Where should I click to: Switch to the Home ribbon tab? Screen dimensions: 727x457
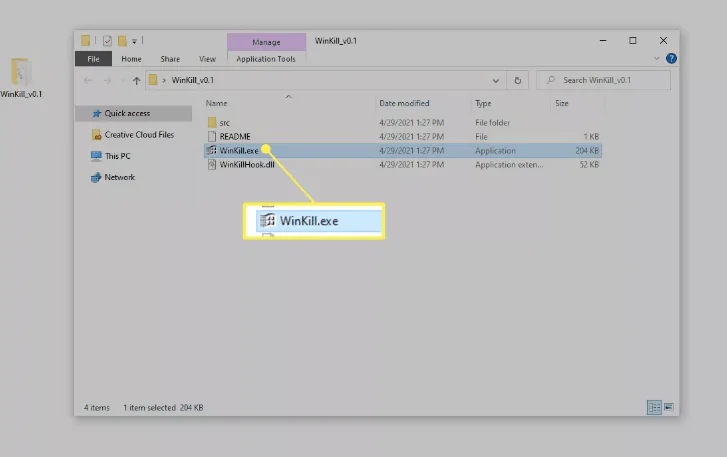[x=131, y=59]
